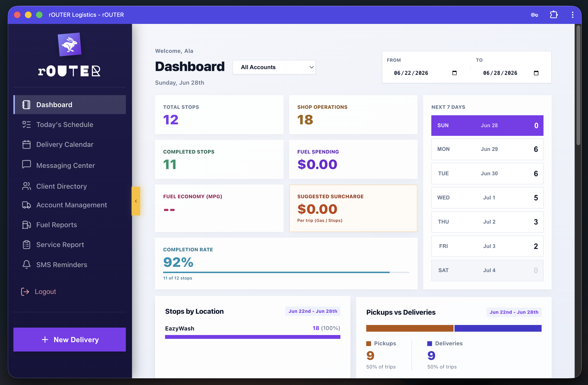Click the Completed Stops card
The width and height of the screenshot is (588, 385).
tap(219, 159)
